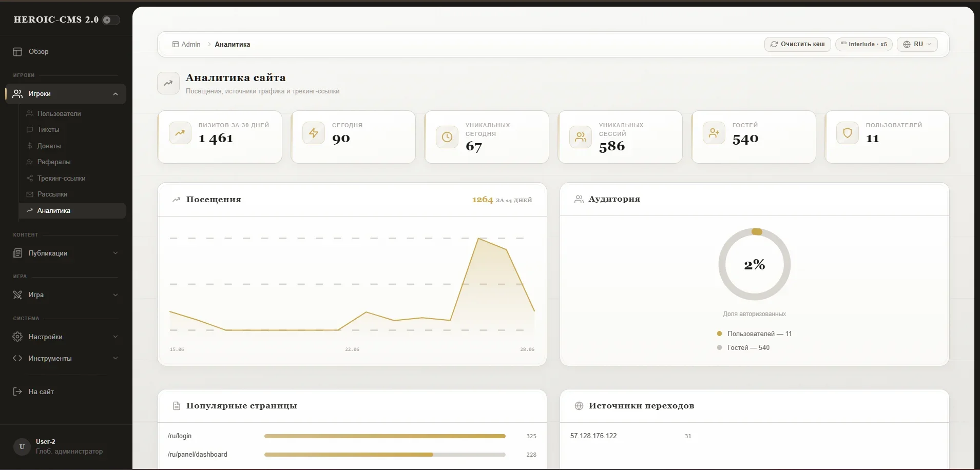Go to На сайт link
The width and height of the screenshot is (980, 470).
click(x=41, y=391)
